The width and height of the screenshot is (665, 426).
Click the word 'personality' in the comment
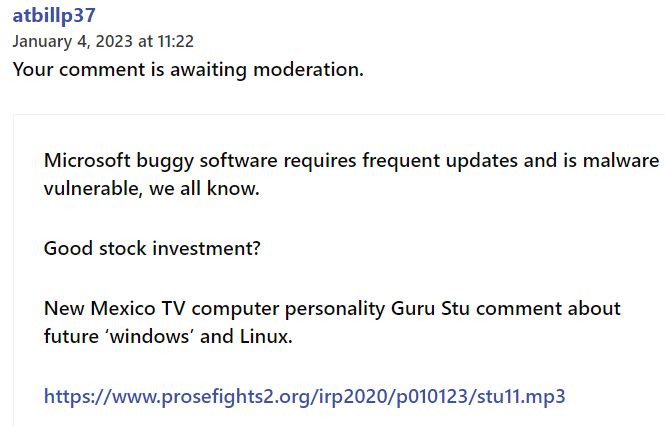[335, 309]
